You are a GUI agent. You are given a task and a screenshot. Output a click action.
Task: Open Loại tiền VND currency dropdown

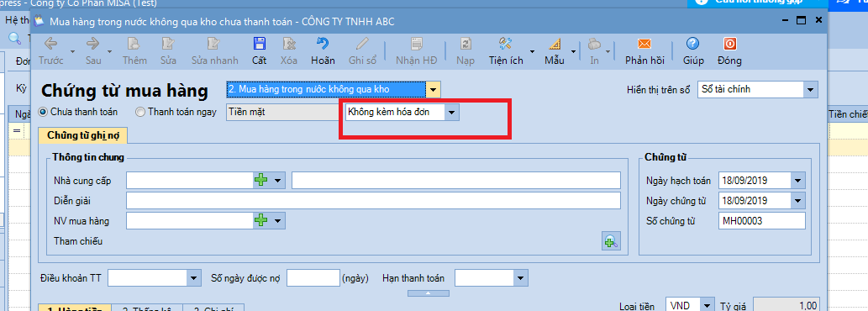pyautogui.click(x=707, y=306)
